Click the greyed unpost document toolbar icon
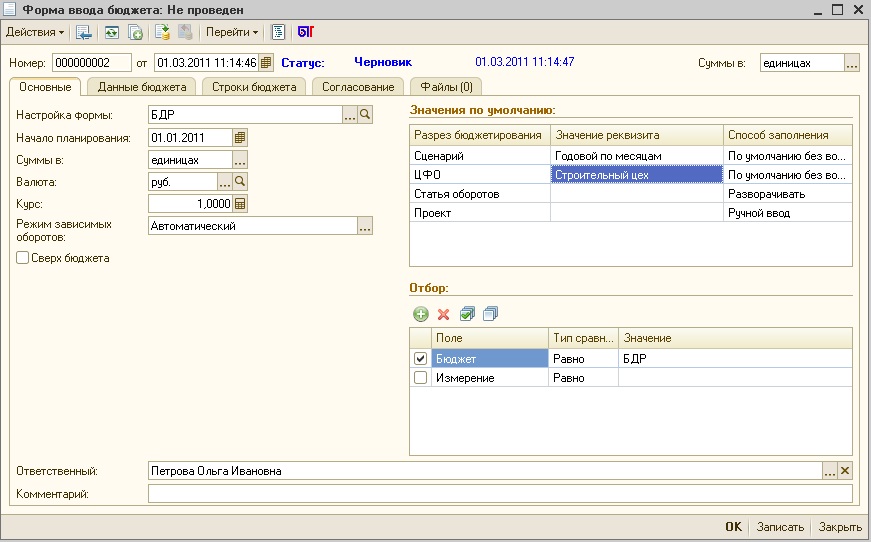The image size is (871, 542). coord(185,32)
